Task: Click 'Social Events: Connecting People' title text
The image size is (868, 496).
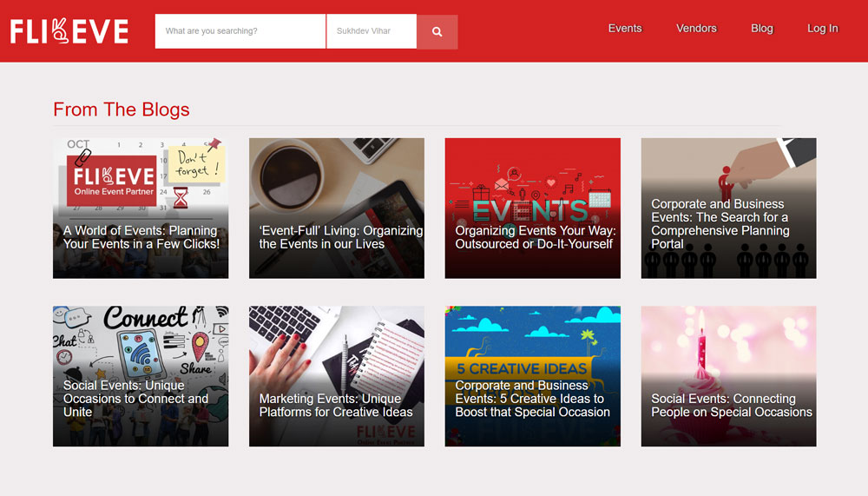Action: 732,405
